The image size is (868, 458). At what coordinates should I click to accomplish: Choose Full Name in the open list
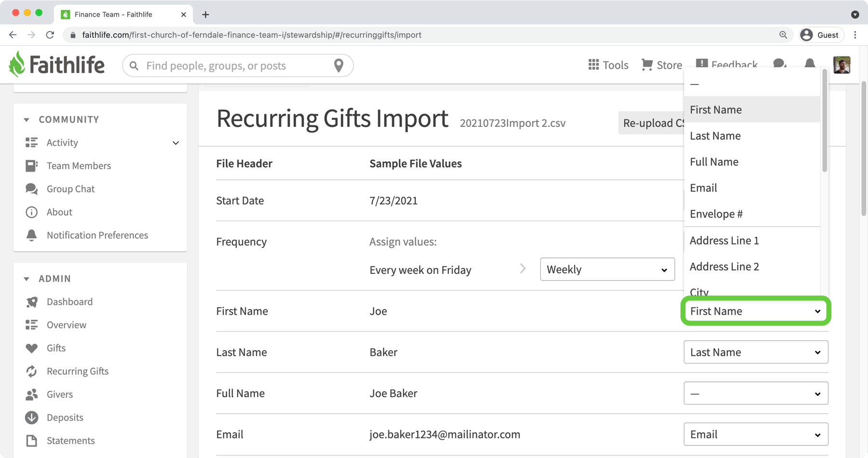click(x=752, y=162)
